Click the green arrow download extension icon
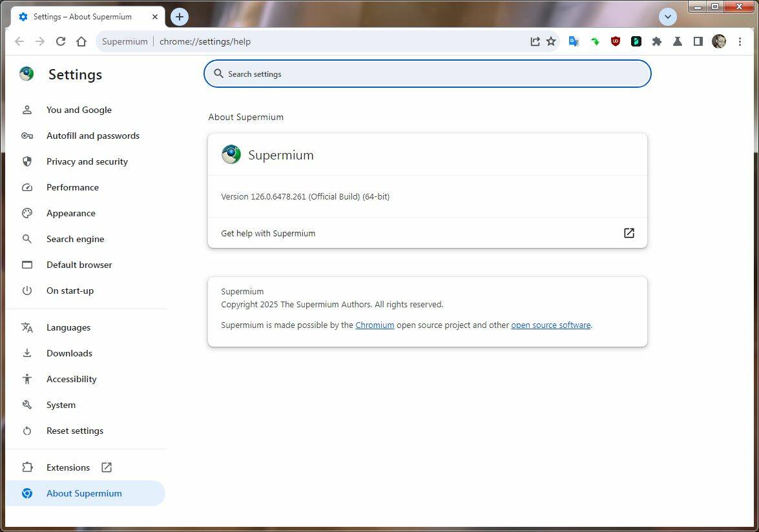The height and width of the screenshot is (532, 759). pos(595,41)
